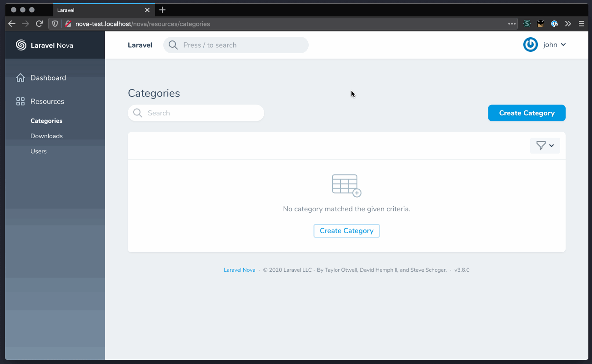592x364 pixels.
Task: Select the Dashboard home icon
Action: [x=20, y=78]
